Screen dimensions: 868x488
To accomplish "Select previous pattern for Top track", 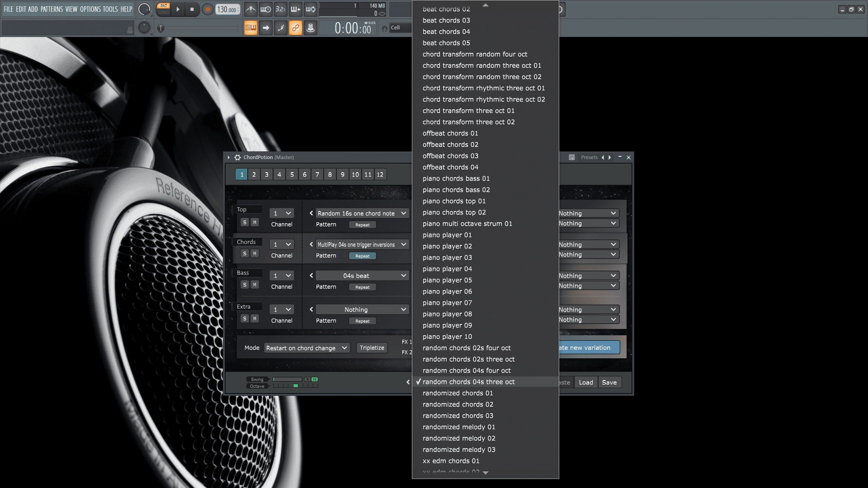I will coord(311,213).
